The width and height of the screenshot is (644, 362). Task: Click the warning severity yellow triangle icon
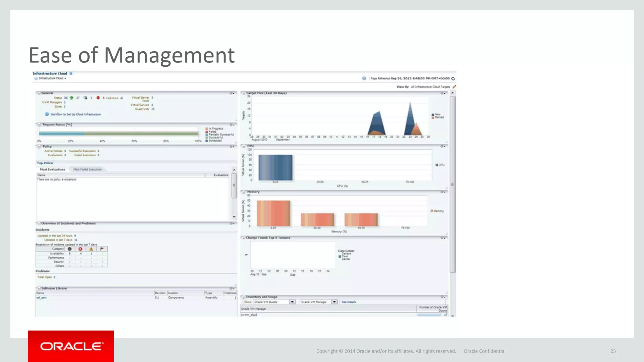tap(91, 249)
